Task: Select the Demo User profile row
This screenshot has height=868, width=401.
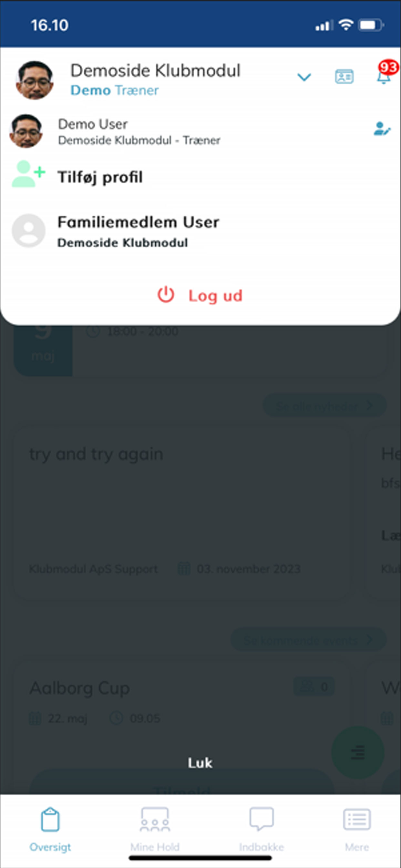Action: [x=200, y=131]
